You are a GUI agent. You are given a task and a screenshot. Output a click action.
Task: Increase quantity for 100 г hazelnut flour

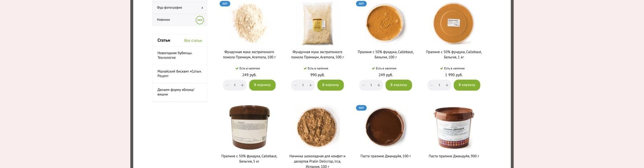tap(242, 85)
